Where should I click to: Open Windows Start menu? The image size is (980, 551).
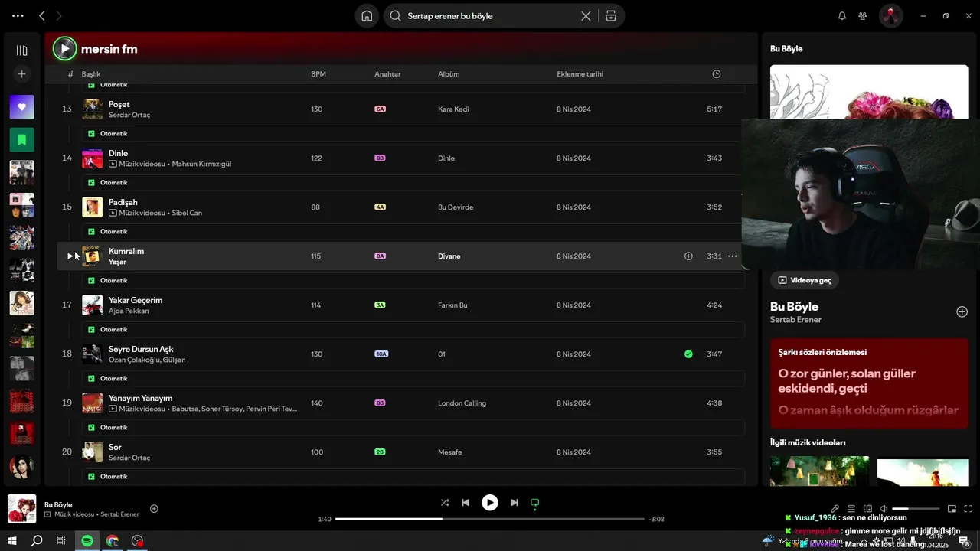pos(12,541)
